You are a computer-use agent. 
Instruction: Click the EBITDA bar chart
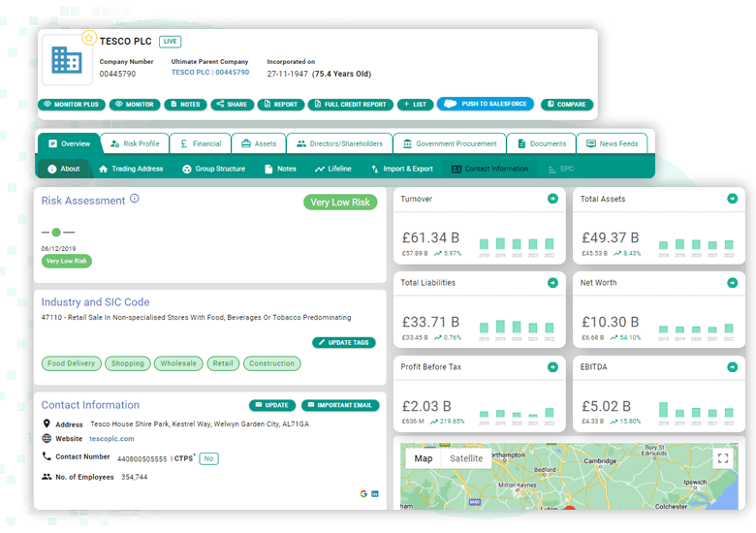696,414
